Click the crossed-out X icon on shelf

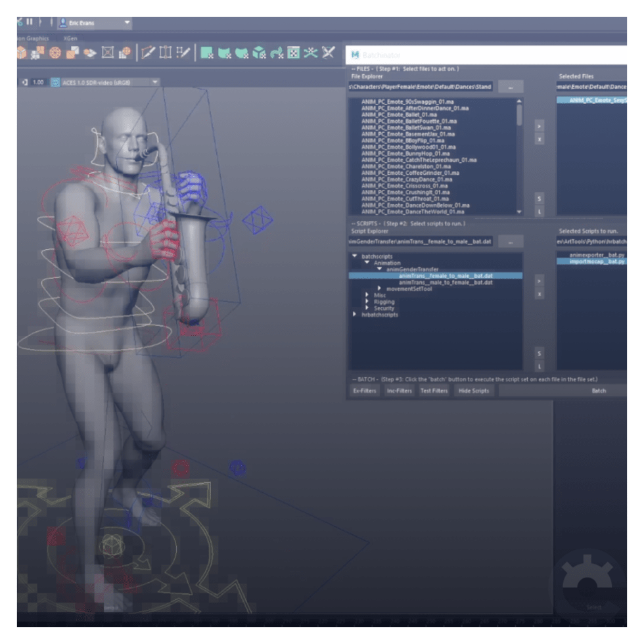click(x=328, y=53)
